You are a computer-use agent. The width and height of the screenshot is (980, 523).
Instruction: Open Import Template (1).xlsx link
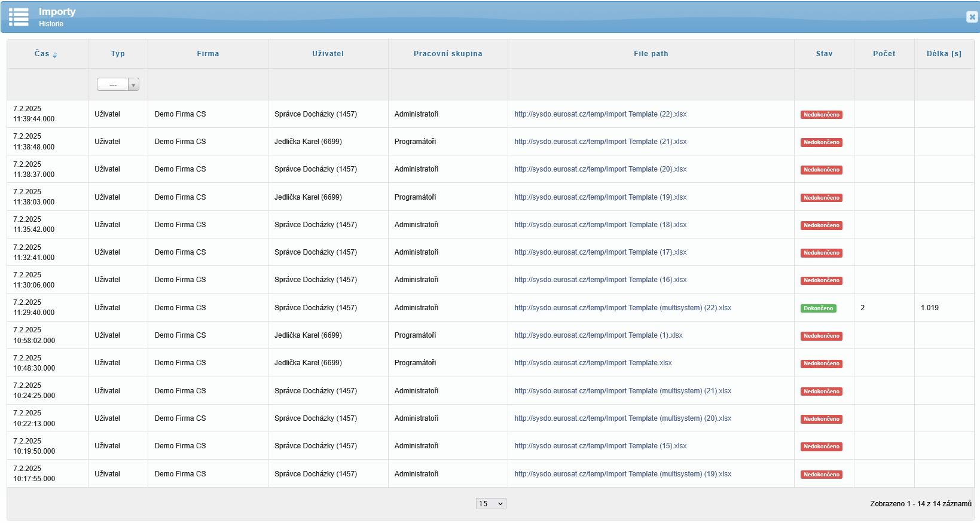[x=598, y=335]
